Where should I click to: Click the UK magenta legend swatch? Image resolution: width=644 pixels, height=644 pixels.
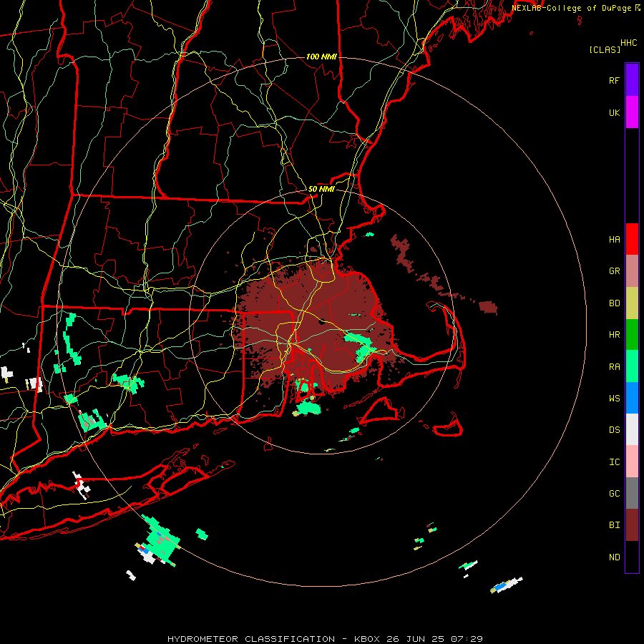[632, 112]
